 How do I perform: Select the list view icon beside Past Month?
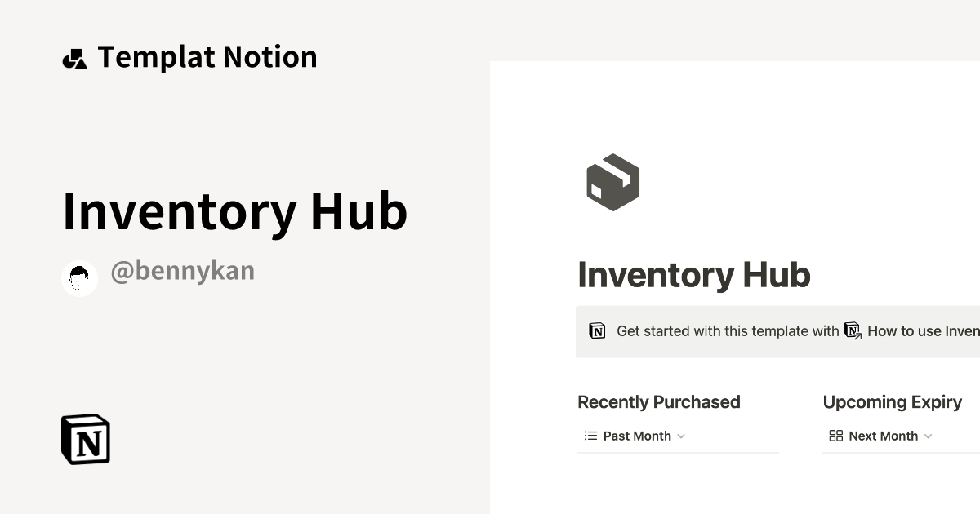tap(589, 436)
